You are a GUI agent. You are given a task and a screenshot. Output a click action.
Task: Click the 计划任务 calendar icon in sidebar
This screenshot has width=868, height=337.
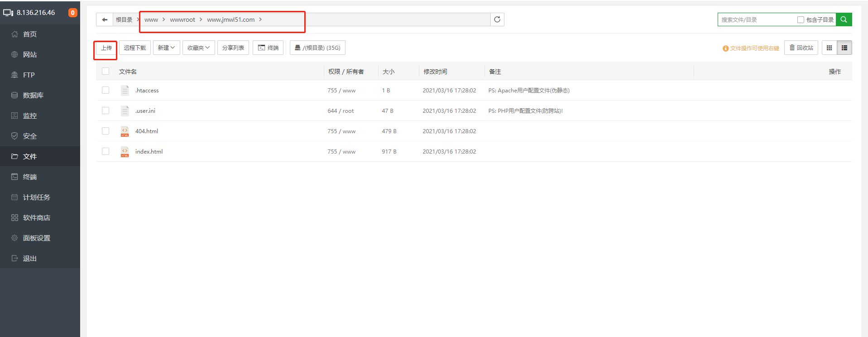pyautogui.click(x=14, y=197)
